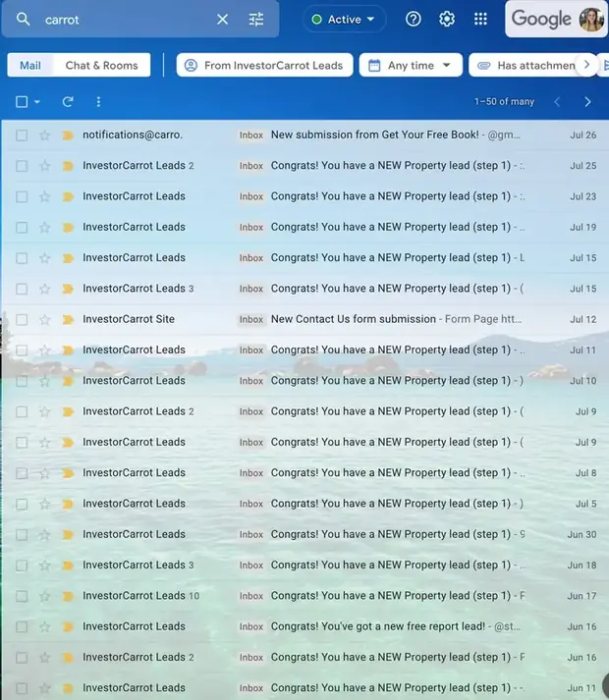Star the Jul 10 email
The image size is (609, 700).
point(44,381)
